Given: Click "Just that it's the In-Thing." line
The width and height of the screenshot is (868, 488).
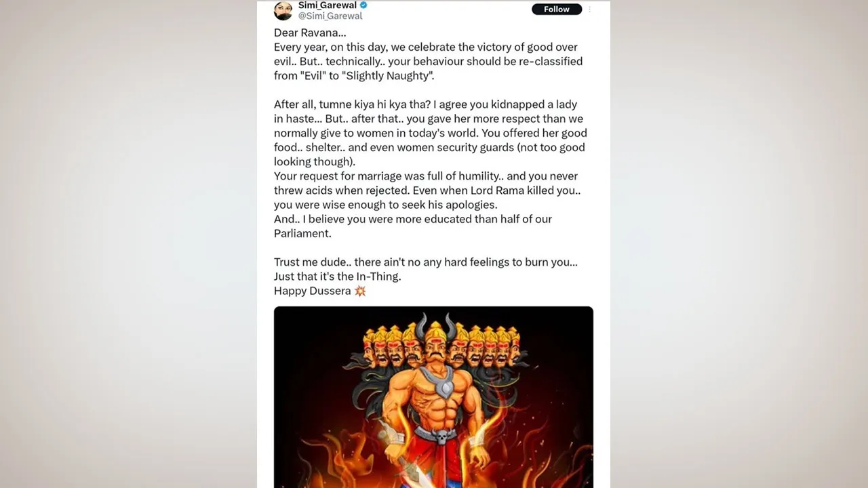Looking at the screenshot, I should point(338,277).
